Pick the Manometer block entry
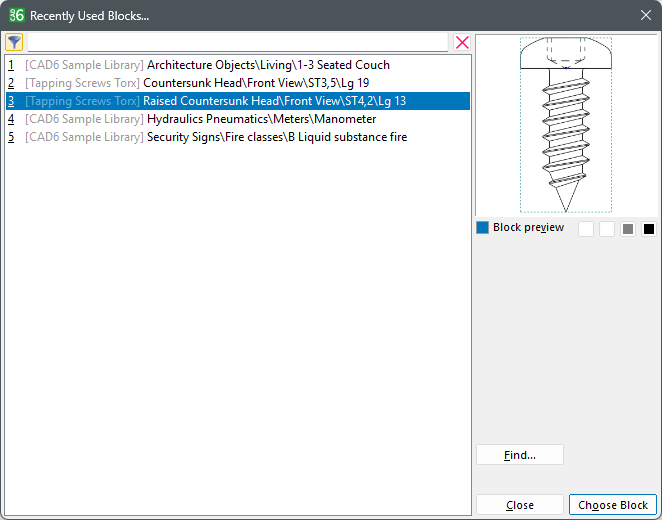The image size is (662, 520). tap(261, 119)
